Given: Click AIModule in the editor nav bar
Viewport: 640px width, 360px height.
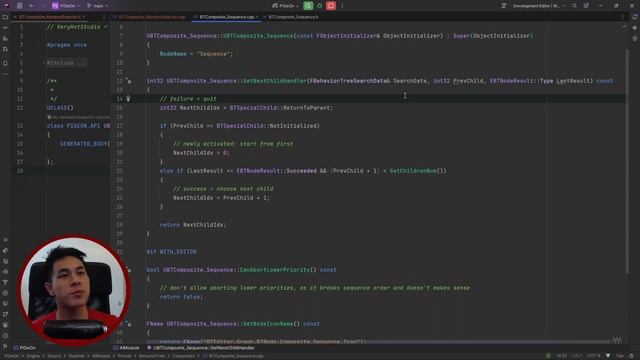Looking at the screenshot, I should (126, 348).
